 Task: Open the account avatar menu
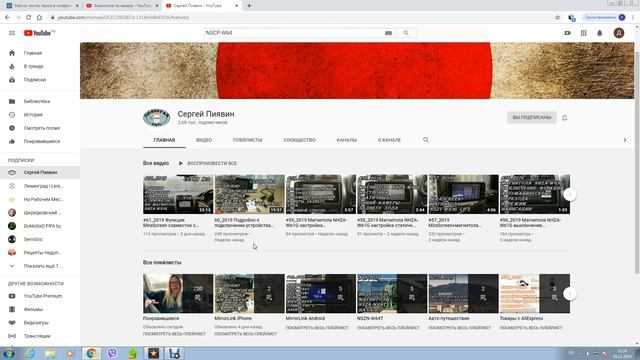click(619, 33)
